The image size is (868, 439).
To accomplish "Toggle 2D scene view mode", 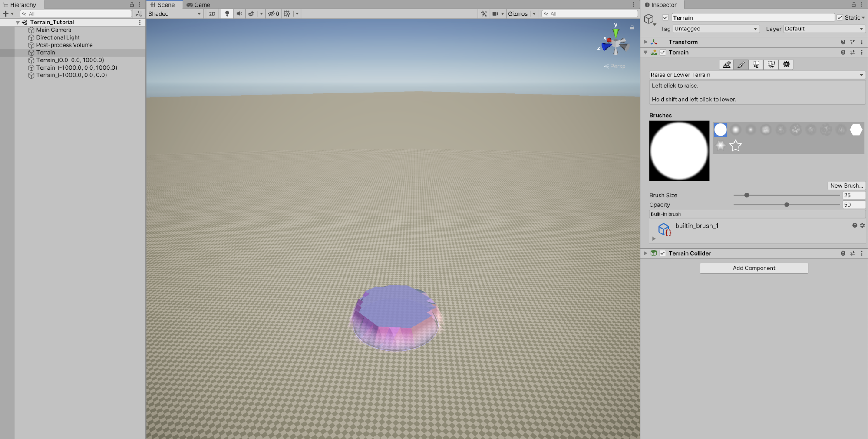I will pyautogui.click(x=212, y=13).
